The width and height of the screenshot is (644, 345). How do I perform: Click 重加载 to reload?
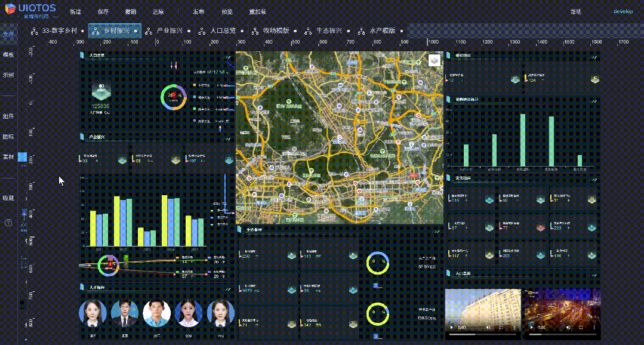(x=257, y=12)
